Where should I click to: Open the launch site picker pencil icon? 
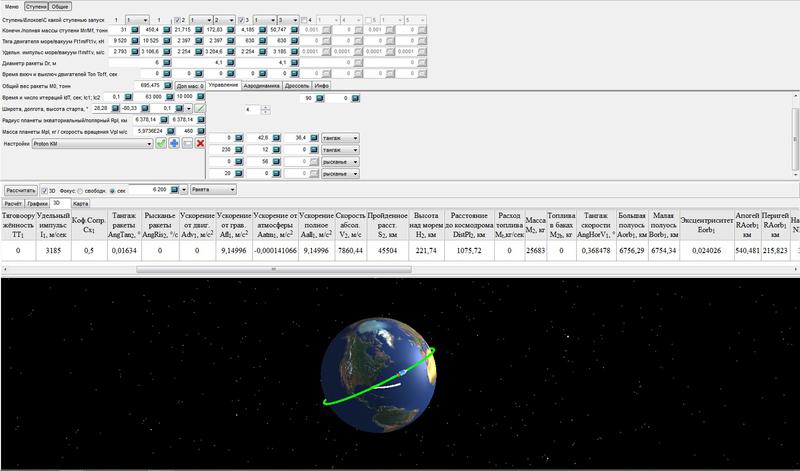pyautogui.click(x=200, y=108)
